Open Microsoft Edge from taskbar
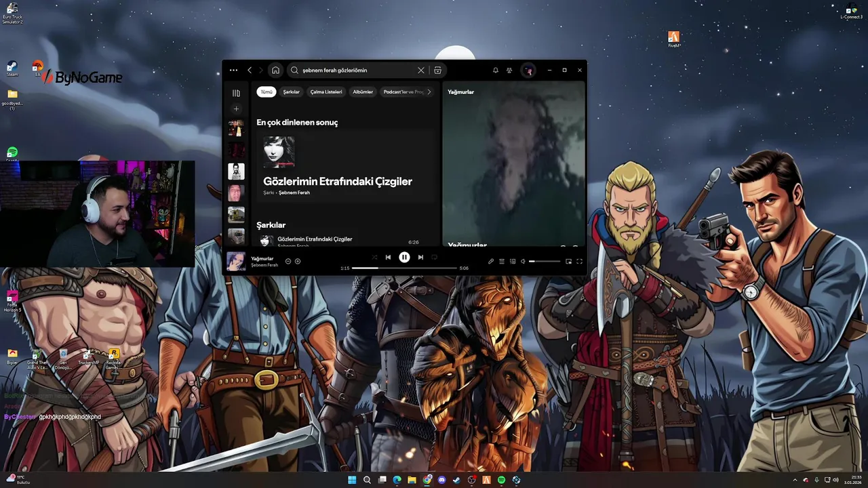Viewport: 868px width, 488px height. coord(397,480)
